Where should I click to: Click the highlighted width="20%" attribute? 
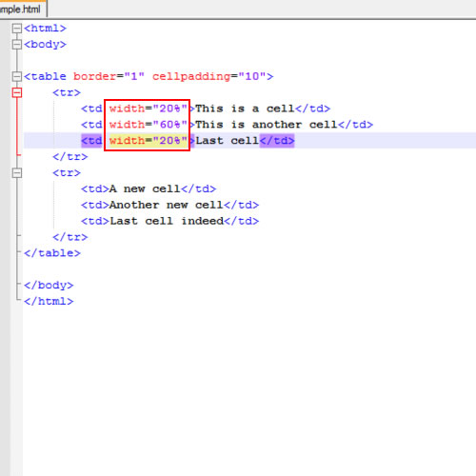pyautogui.click(x=149, y=141)
